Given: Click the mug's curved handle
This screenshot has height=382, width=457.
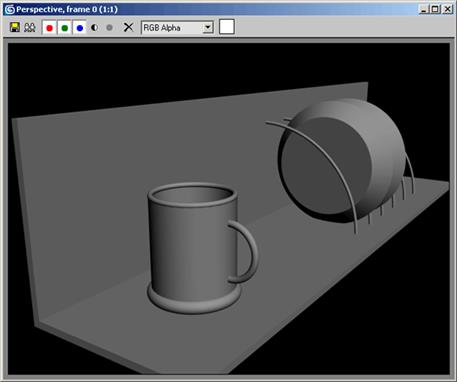Looking at the screenshot, I should click(x=245, y=252).
